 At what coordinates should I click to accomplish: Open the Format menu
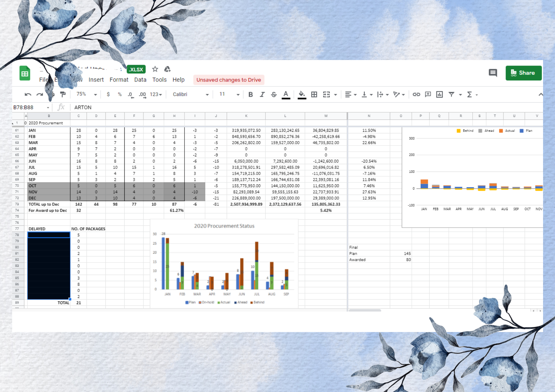(x=119, y=80)
